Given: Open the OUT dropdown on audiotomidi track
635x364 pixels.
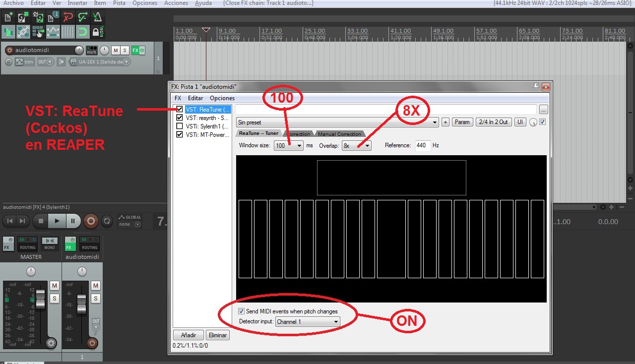Looking at the screenshot, I should (x=45, y=62).
